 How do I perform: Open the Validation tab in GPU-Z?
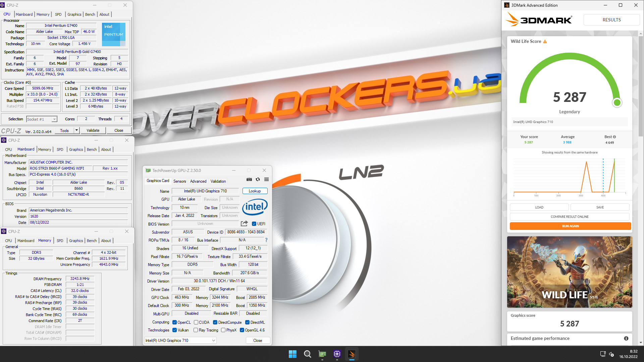(x=218, y=181)
